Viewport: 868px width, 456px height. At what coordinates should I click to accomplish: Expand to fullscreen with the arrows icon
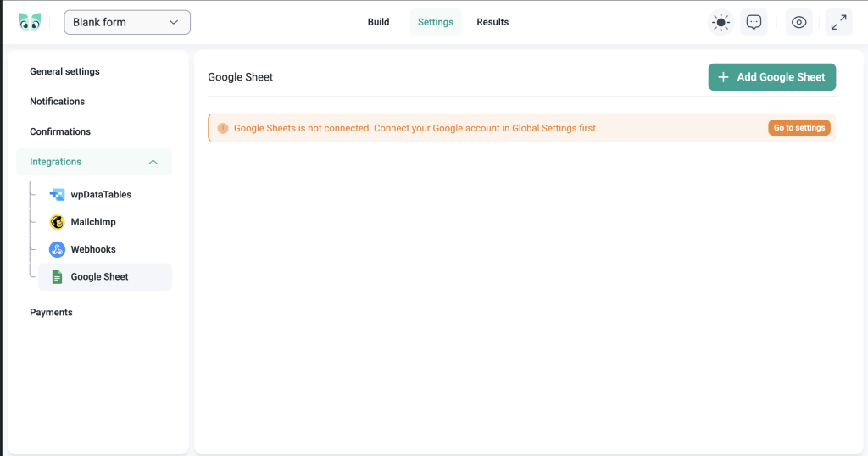pos(838,22)
